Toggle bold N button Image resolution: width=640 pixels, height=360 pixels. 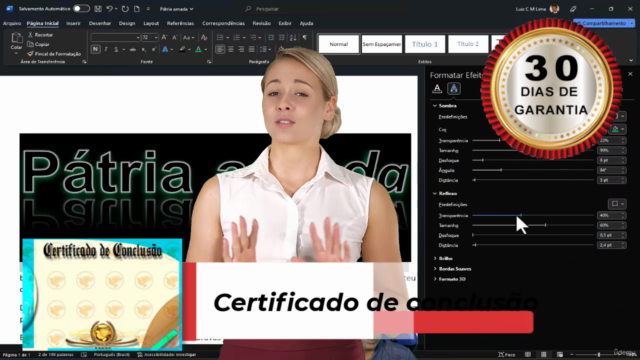(95, 49)
